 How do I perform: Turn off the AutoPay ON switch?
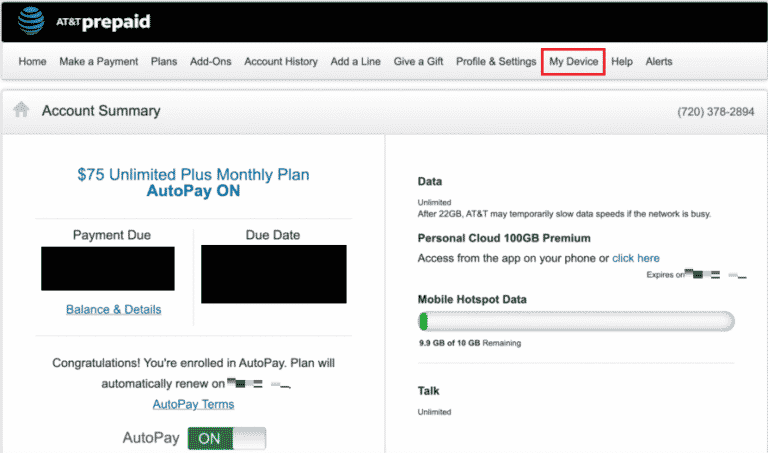[227, 438]
